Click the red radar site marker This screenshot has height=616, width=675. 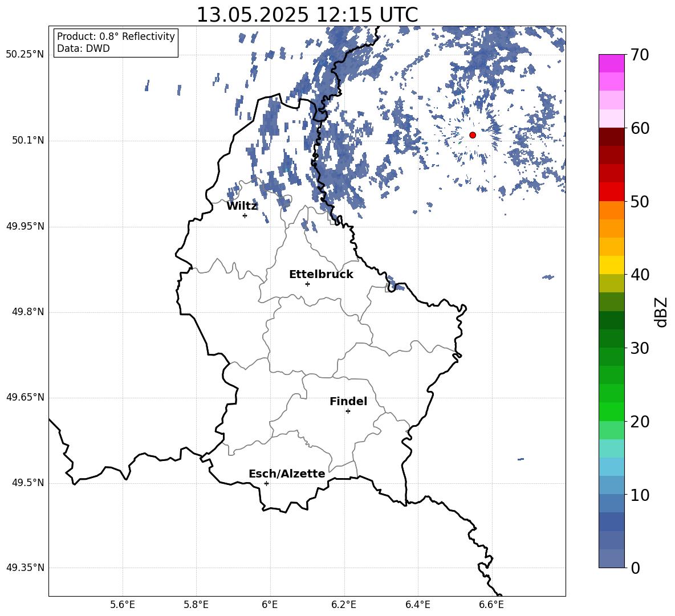click(x=473, y=135)
